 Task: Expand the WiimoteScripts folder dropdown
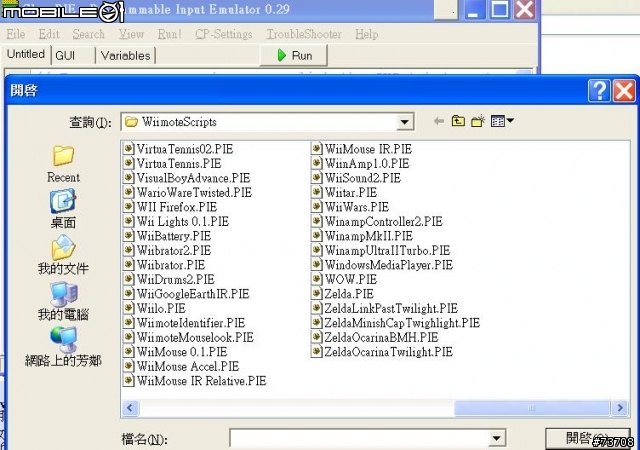click(404, 122)
